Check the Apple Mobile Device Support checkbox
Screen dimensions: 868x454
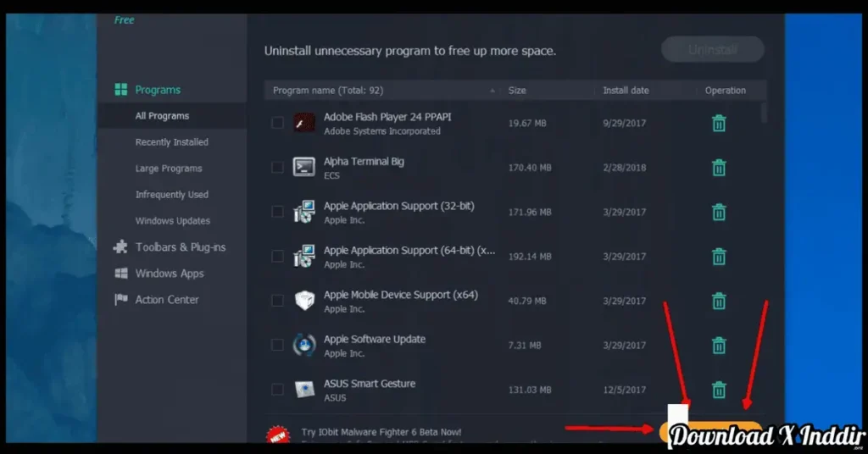coord(277,301)
